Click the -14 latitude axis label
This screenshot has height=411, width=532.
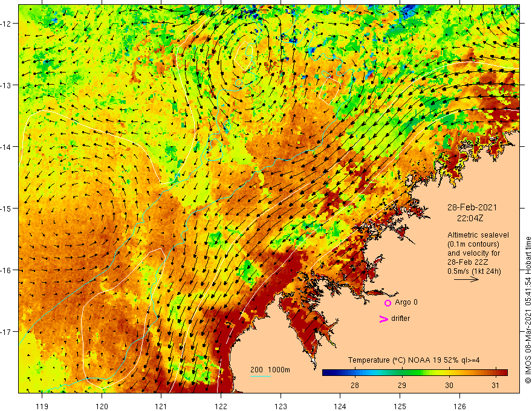pos(7,147)
